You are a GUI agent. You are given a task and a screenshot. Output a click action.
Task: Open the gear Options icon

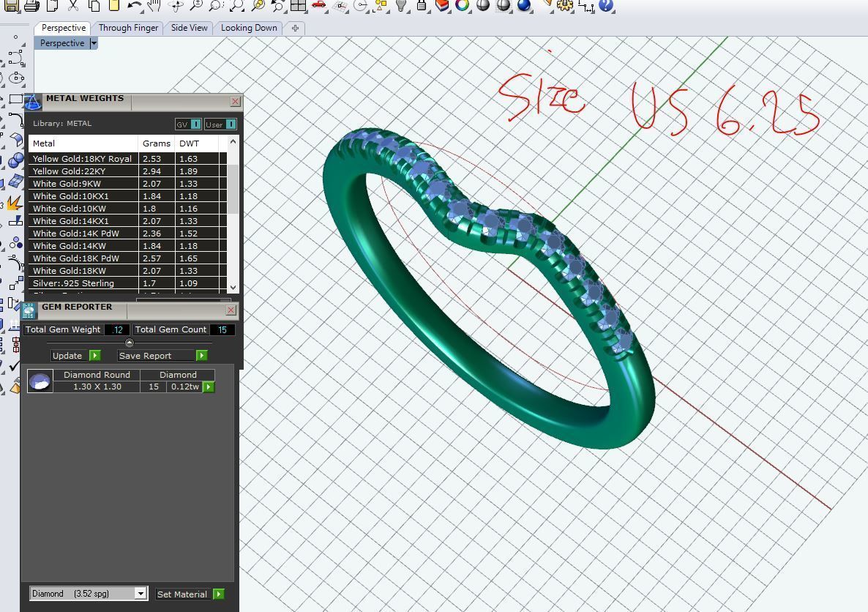[x=565, y=6]
